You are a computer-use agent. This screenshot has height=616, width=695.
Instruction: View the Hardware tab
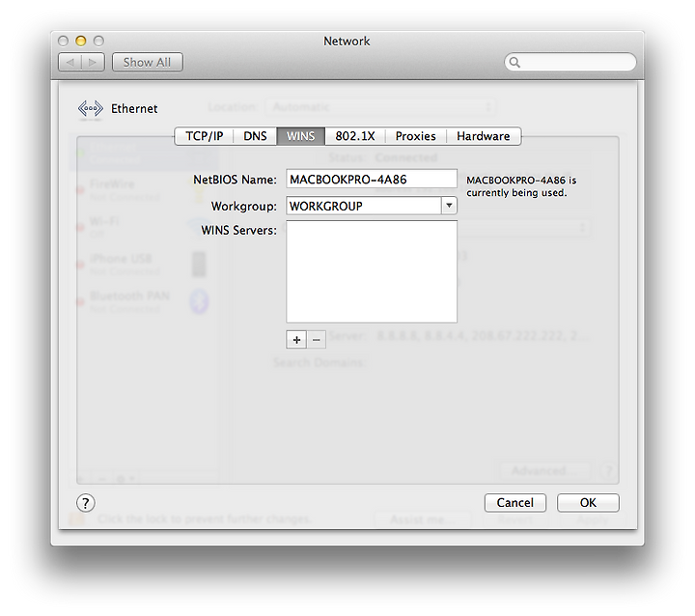[x=484, y=136]
